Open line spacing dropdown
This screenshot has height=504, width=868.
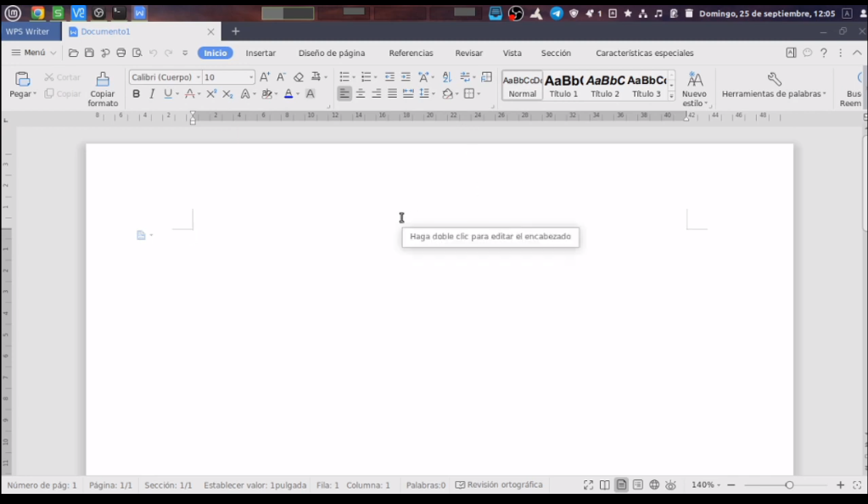(x=433, y=94)
